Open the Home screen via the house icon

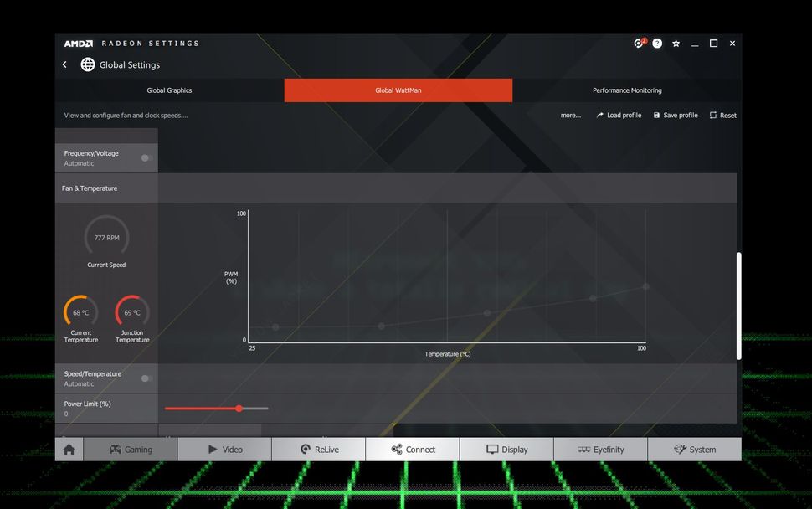(x=69, y=449)
